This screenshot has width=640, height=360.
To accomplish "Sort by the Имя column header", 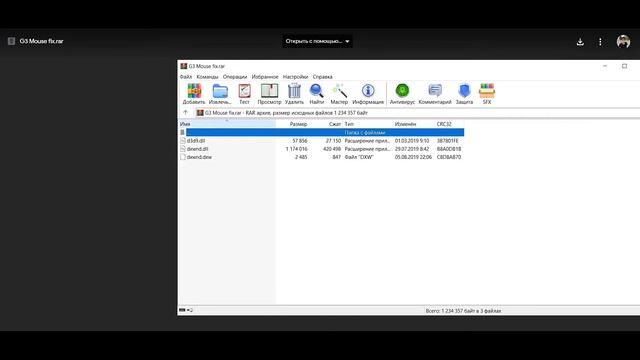I will coord(227,124).
